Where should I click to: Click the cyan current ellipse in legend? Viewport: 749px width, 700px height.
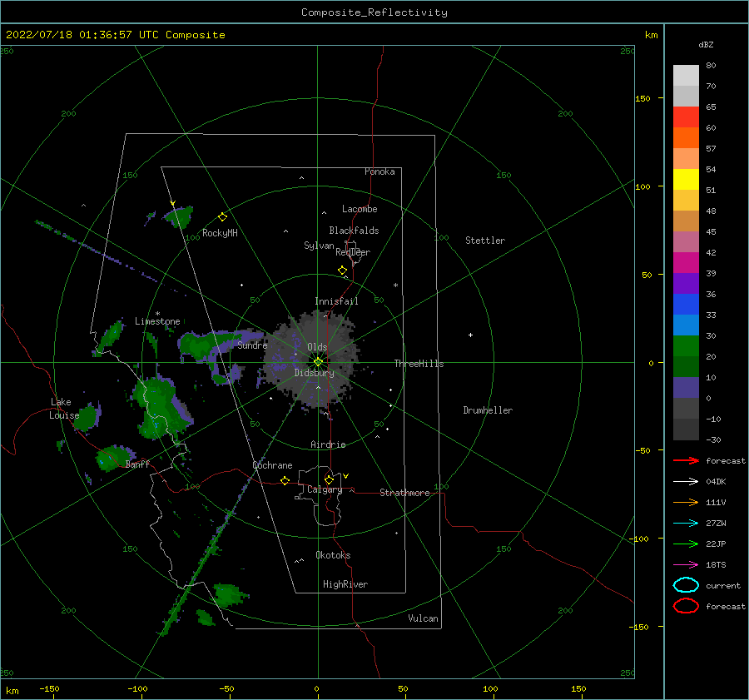(x=686, y=585)
